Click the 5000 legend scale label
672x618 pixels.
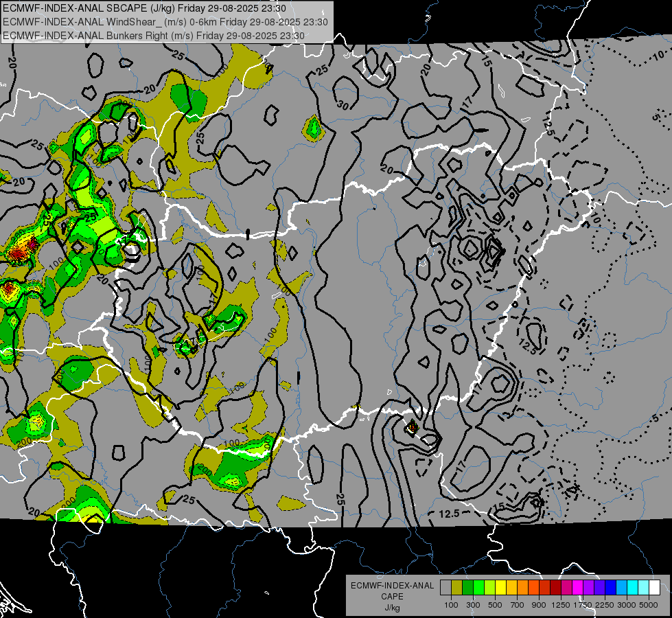tap(649, 605)
